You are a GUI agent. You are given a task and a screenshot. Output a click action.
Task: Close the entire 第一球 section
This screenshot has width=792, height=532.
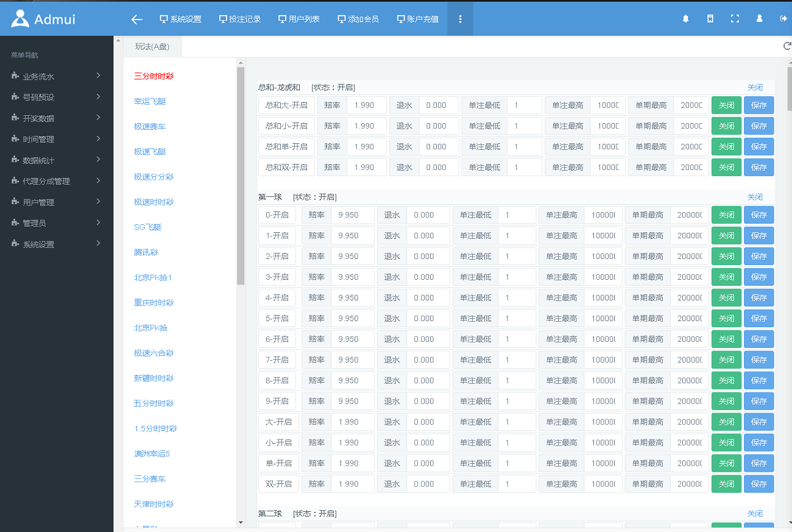(755, 197)
